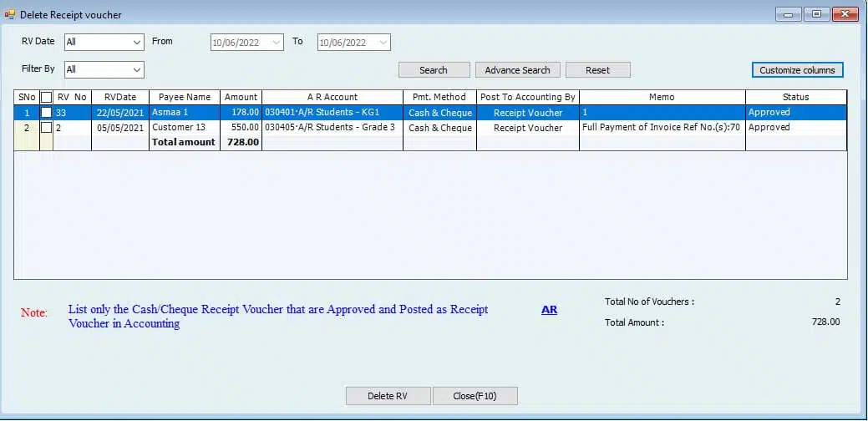Open the To date picker
The width and height of the screenshot is (868, 421).
(383, 43)
